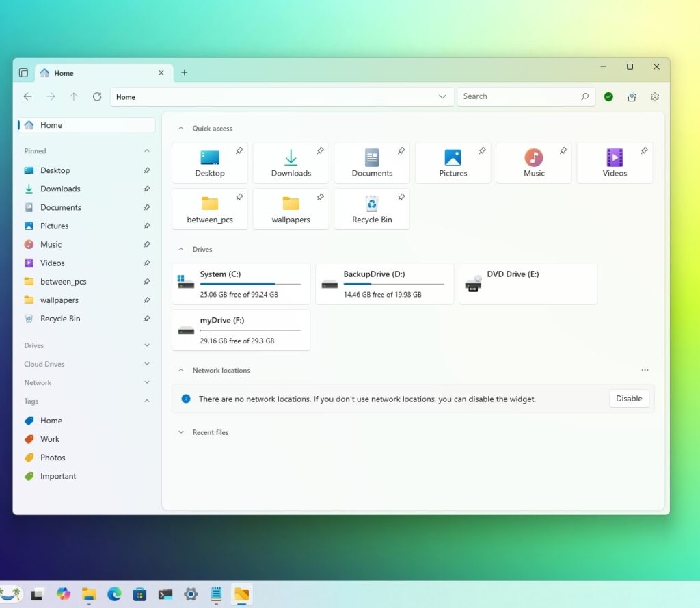This screenshot has width=700, height=608.
Task: Open the DVD Drive (E:) tile
Action: coord(528,283)
